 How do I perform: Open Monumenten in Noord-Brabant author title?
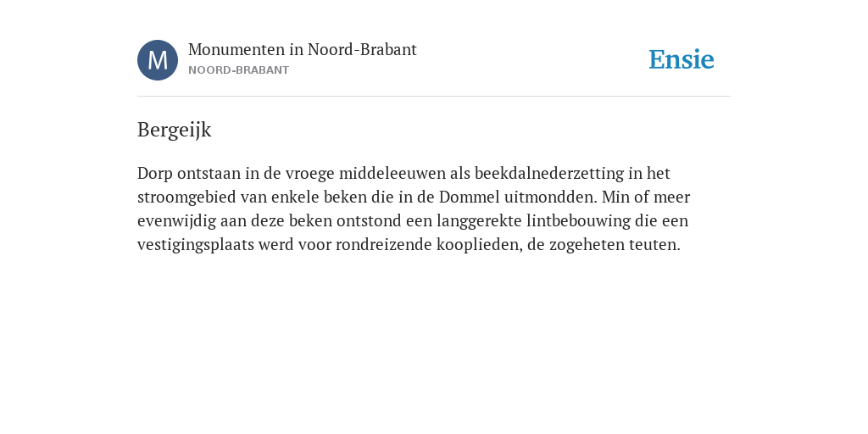point(303,50)
